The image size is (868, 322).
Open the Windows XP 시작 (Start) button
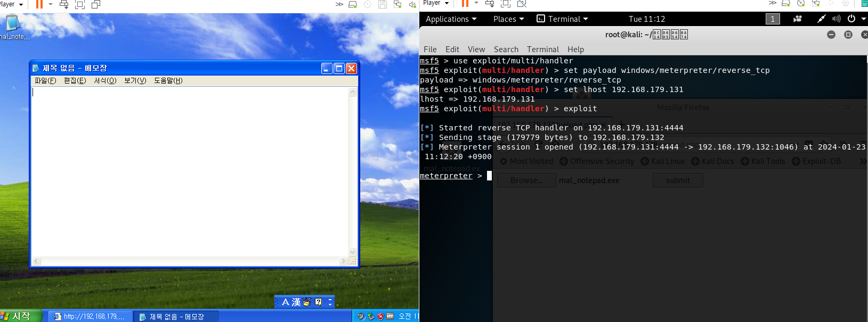coord(20,316)
